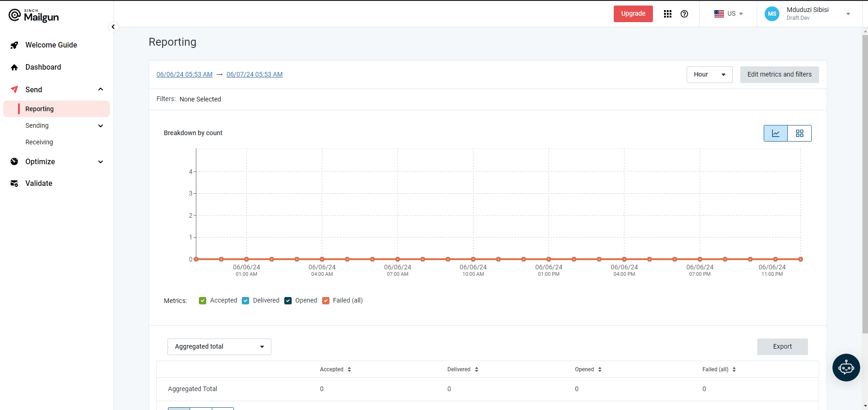Toggle the Delivered metric checkbox
Screen dimensions: 868x410
pos(245,301)
